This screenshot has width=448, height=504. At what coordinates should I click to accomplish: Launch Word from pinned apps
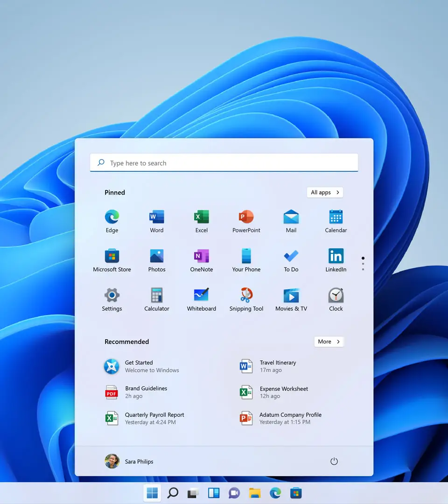point(156,221)
